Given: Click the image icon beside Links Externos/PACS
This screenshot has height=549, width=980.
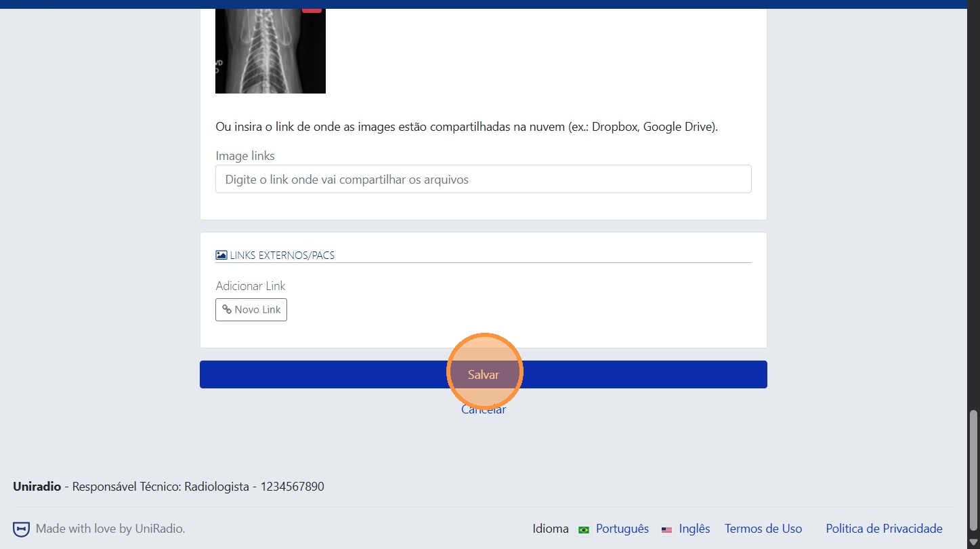Looking at the screenshot, I should (x=221, y=256).
